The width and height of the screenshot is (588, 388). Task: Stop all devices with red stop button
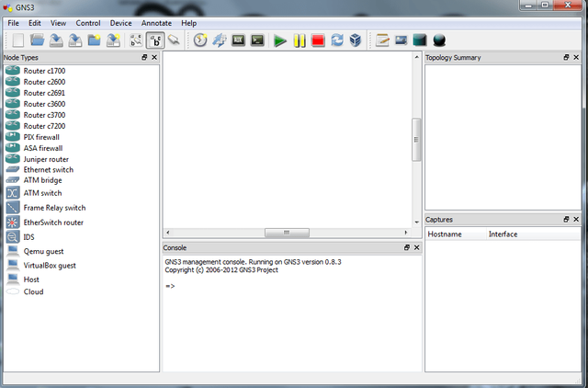click(x=318, y=40)
